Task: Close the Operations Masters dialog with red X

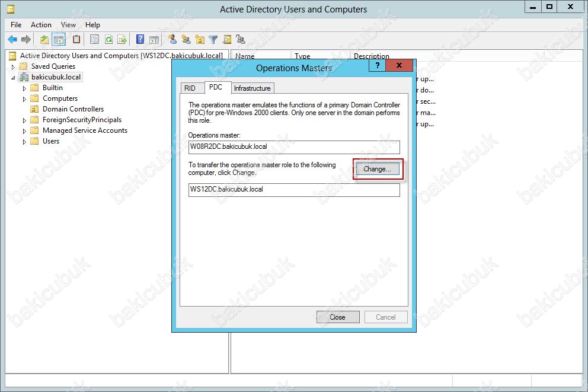Action: pos(399,65)
